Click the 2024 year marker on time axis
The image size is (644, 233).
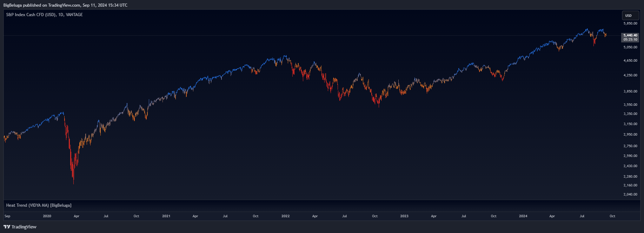523,216
